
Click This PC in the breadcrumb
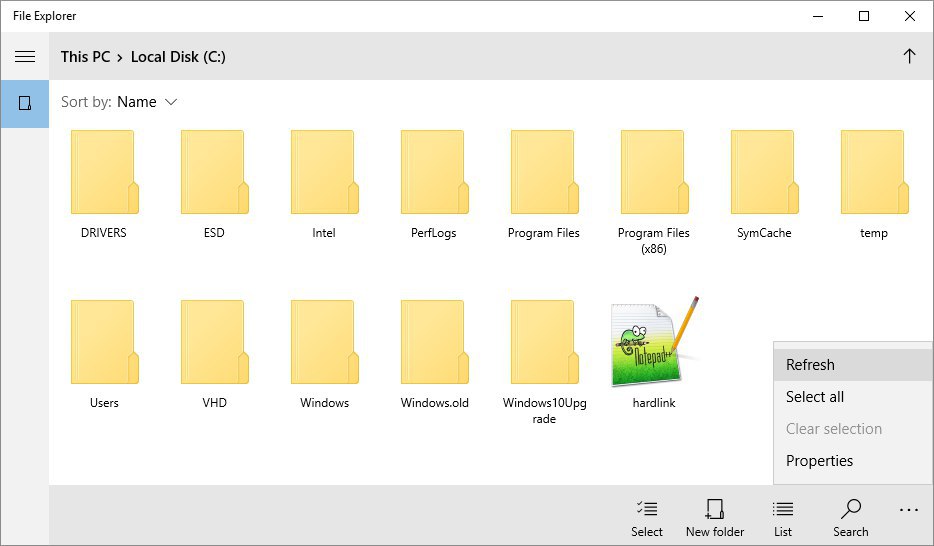85,57
